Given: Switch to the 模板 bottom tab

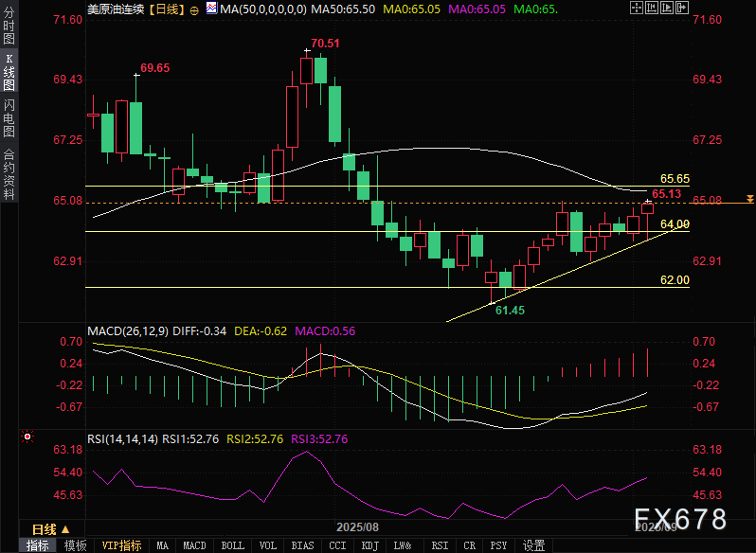Looking at the screenshot, I should coord(75,545).
